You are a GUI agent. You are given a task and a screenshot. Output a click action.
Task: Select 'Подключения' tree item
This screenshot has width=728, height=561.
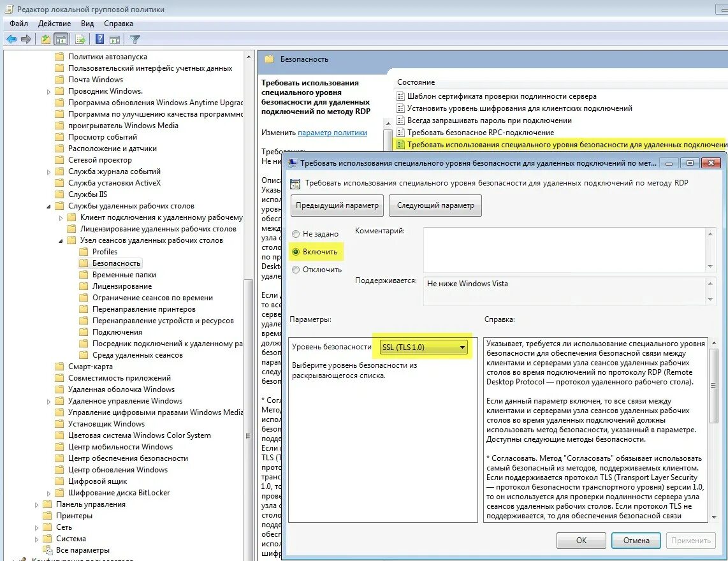pyautogui.click(x=117, y=332)
